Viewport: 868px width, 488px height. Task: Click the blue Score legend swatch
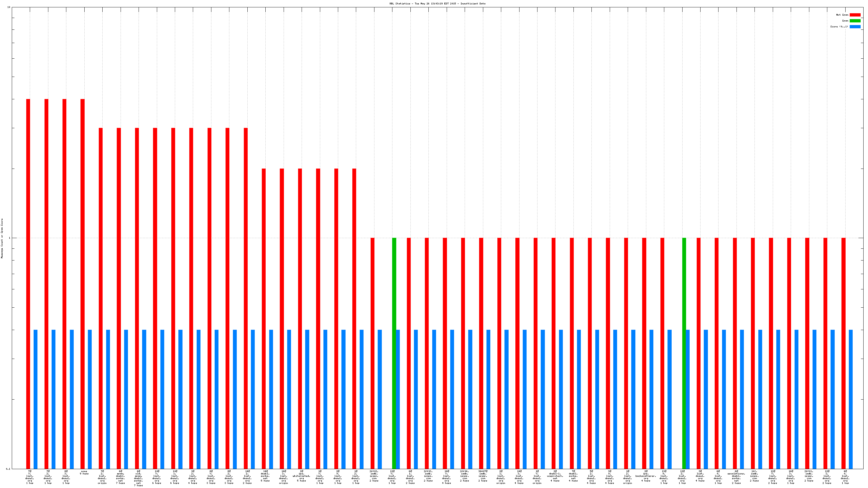pos(855,27)
